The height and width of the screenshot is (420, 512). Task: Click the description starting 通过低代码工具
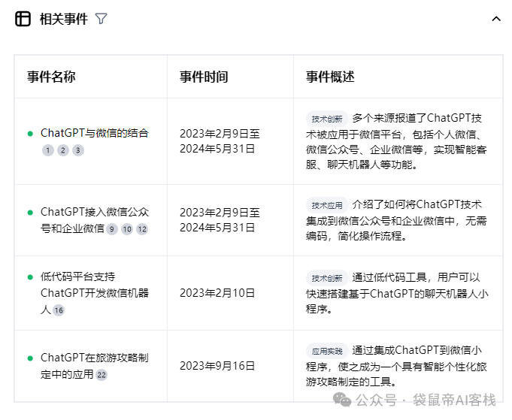tap(397, 293)
